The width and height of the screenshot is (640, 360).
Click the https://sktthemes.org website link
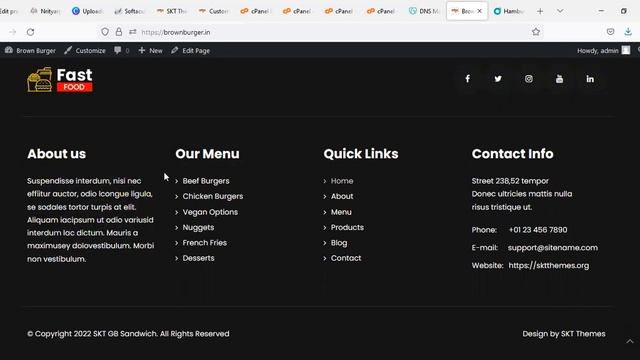(549, 265)
